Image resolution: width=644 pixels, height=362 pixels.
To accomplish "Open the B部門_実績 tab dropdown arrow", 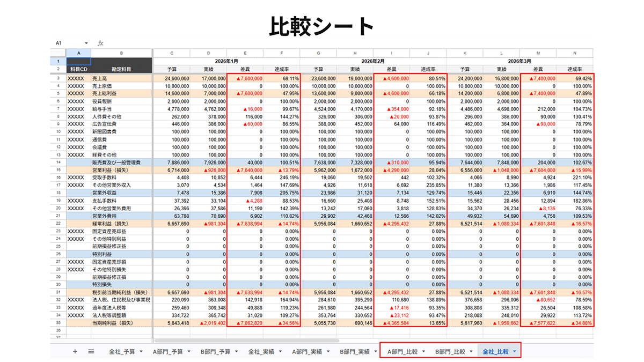I will (x=375, y=352).
